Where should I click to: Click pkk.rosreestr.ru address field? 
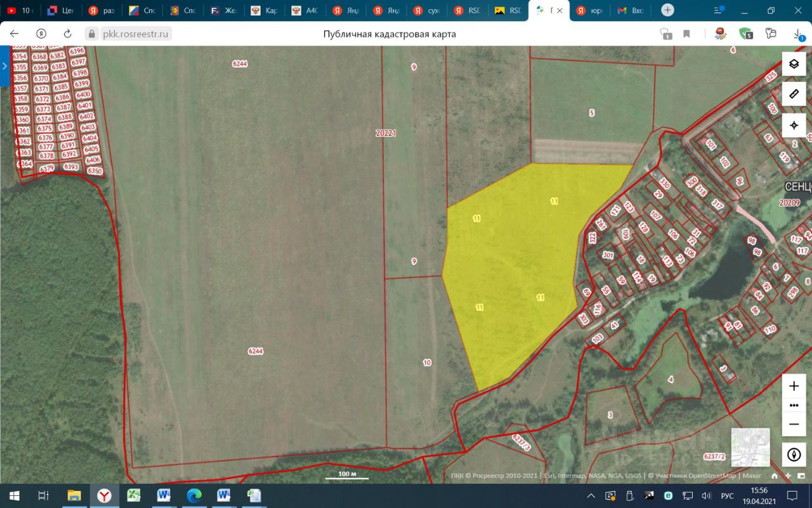[135, 34]
